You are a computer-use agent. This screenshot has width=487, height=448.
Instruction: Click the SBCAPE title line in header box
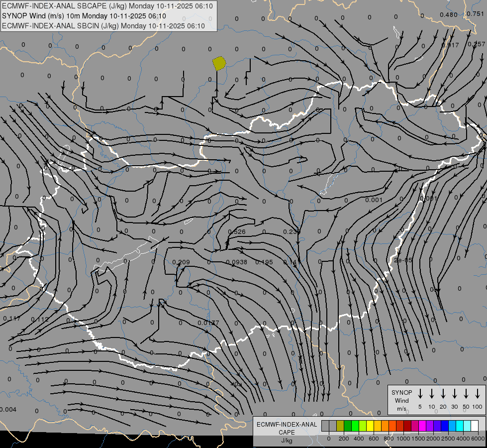[x=107, y=6]
